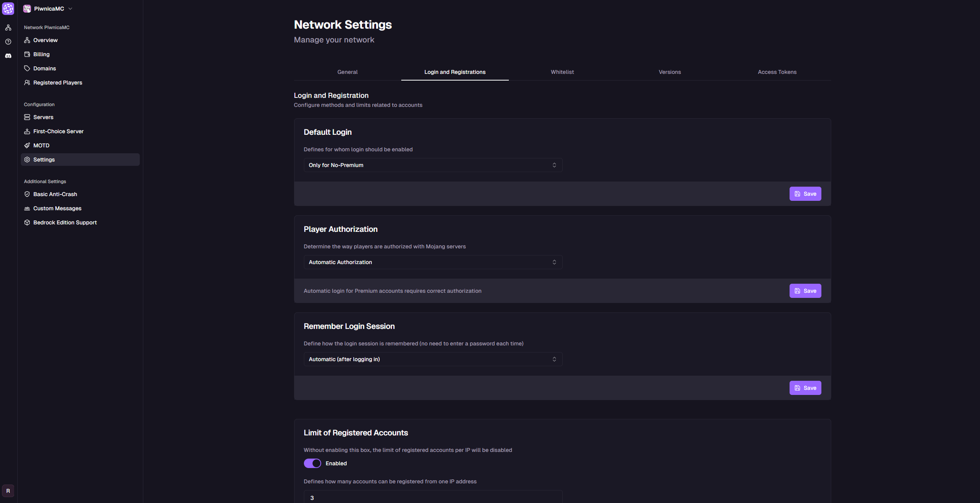The height and width of the screenshot is (503, 980).
Task: Open the Player Authorization dropdown
Action: point(432,262)
